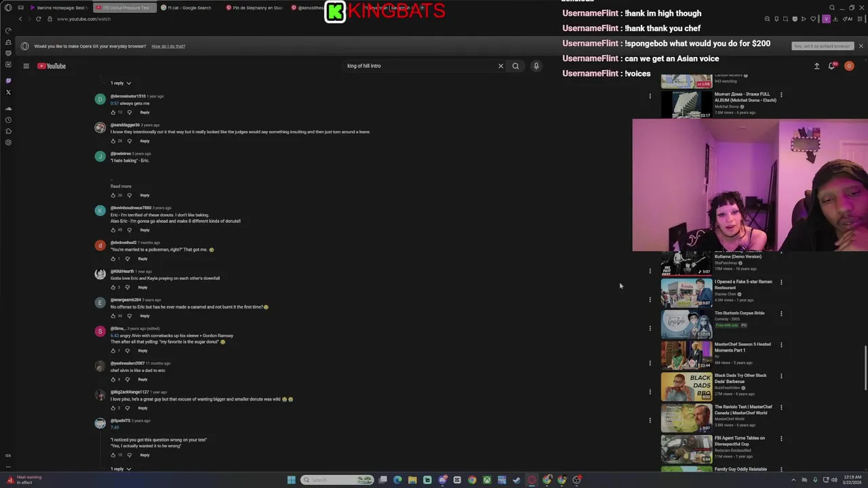The width and height of the screenshot is (868, 488).
Task: Open Twitter/X in Opera sidebar
Action: 8,92
